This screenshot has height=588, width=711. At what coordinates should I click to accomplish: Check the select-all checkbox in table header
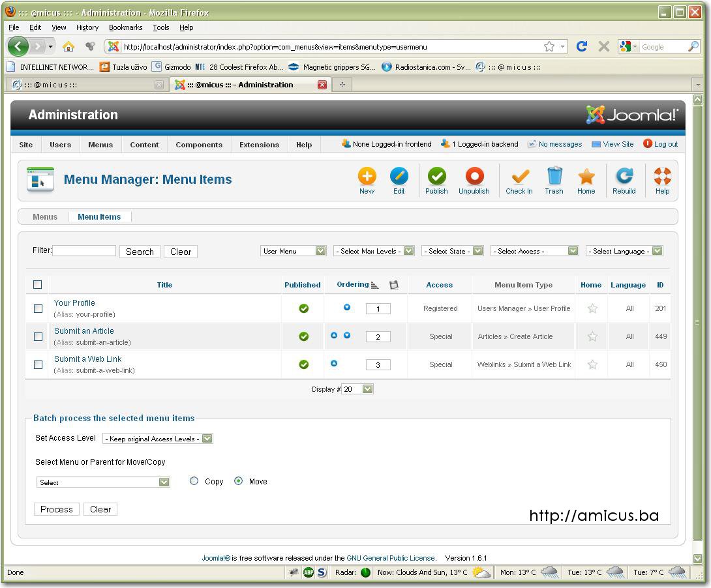38,284
